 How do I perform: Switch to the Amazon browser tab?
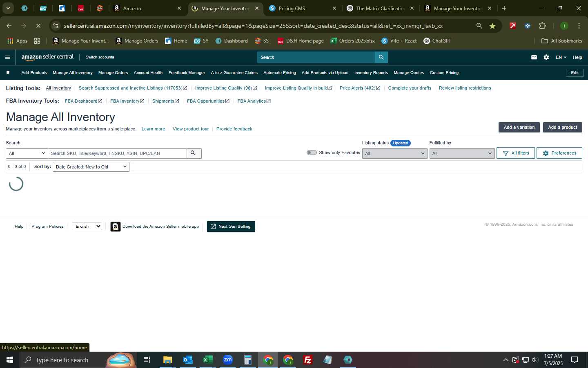pyautogui.click(x=147, y=8)
